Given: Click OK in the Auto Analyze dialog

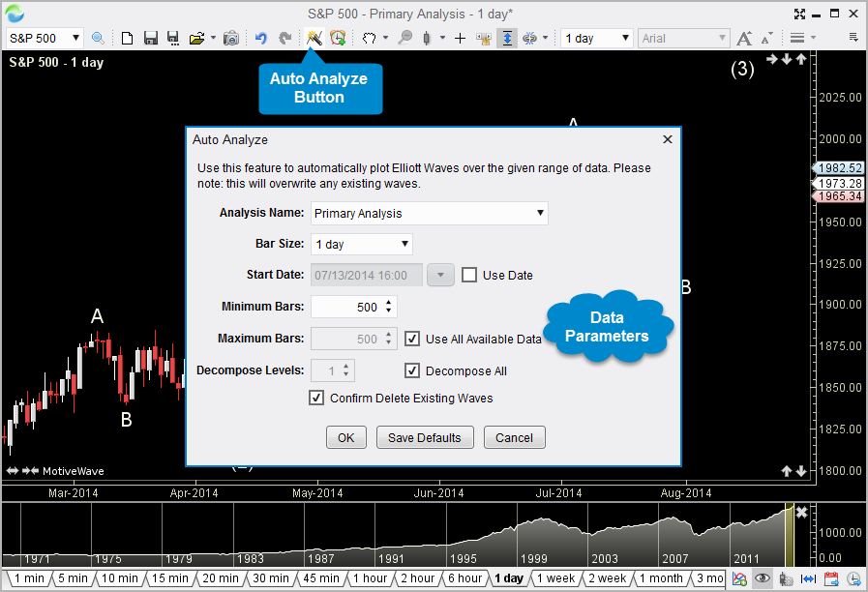Looking at the screenshot, I should pyautogui.click(x=346, y=437).
